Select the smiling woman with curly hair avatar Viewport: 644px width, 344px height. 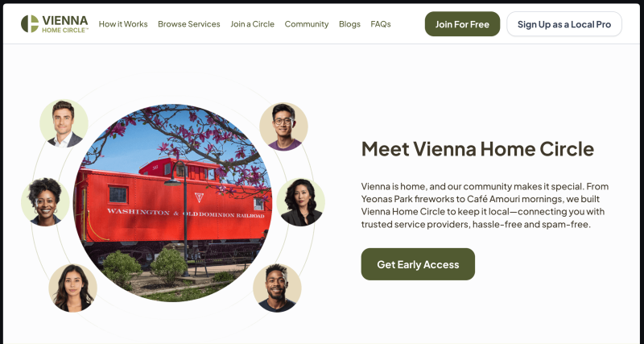click(45, 201)
